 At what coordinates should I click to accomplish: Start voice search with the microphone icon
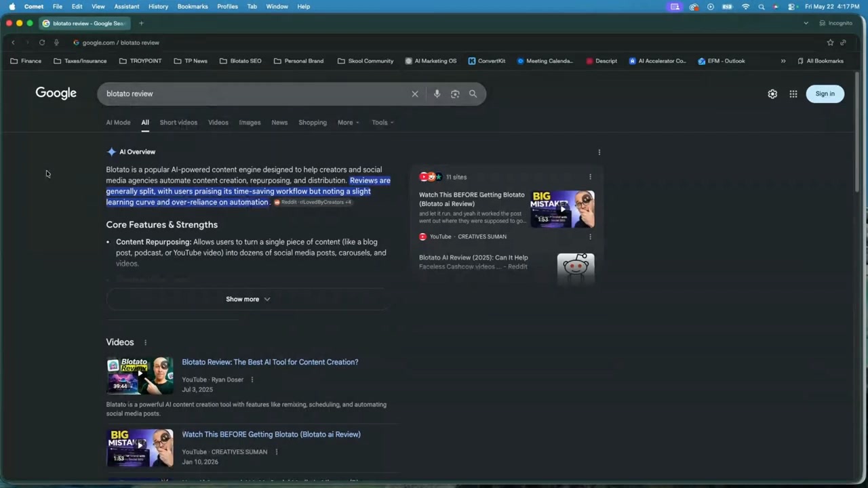[437, 94]
